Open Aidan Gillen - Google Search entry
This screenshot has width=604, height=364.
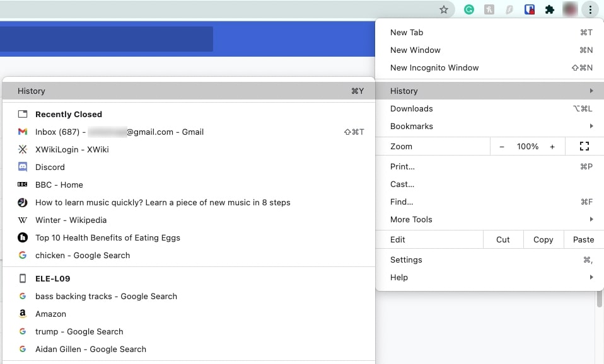[189, 349]
